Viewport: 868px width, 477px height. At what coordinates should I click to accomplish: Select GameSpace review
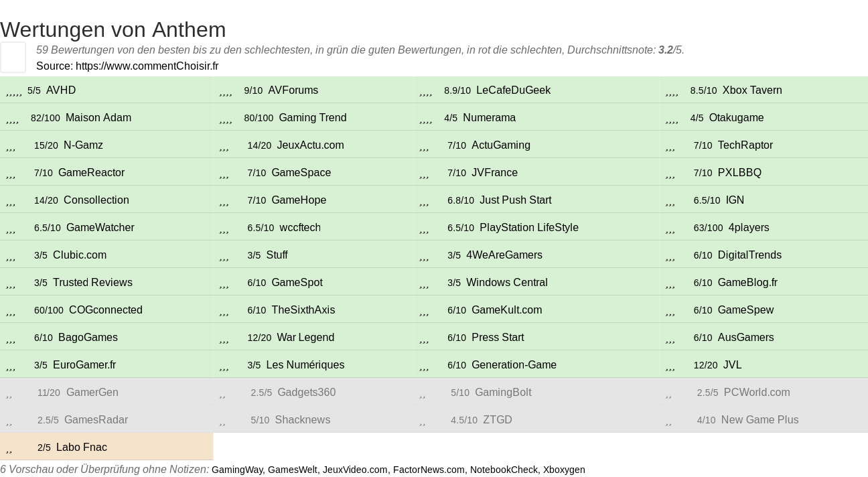click(301, 173)
